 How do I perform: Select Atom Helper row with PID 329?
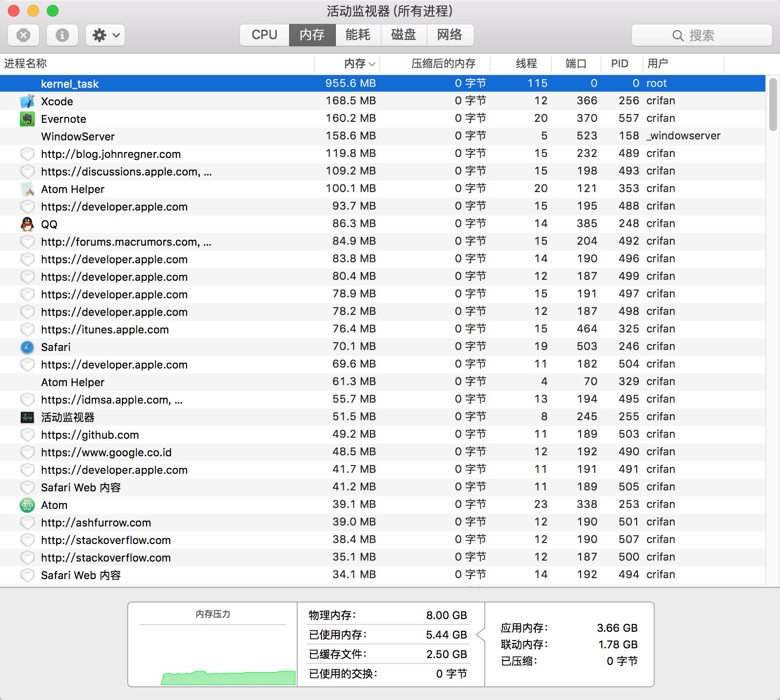coord(383,382)
